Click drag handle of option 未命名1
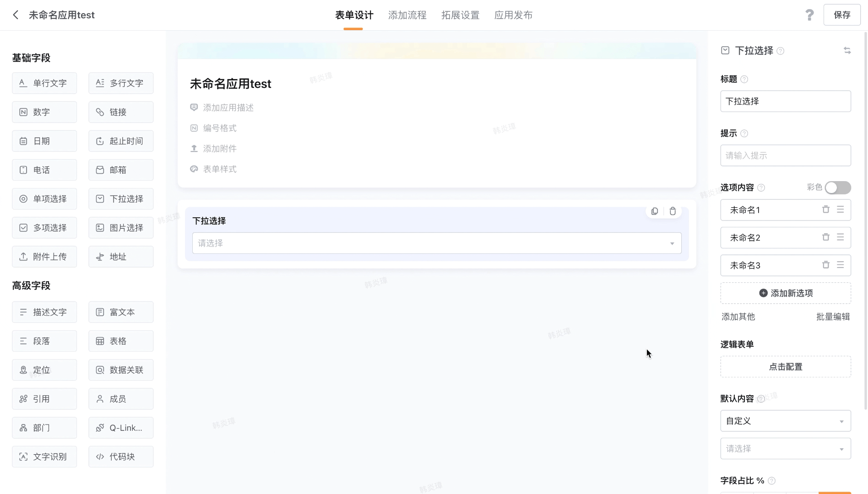 841,209
